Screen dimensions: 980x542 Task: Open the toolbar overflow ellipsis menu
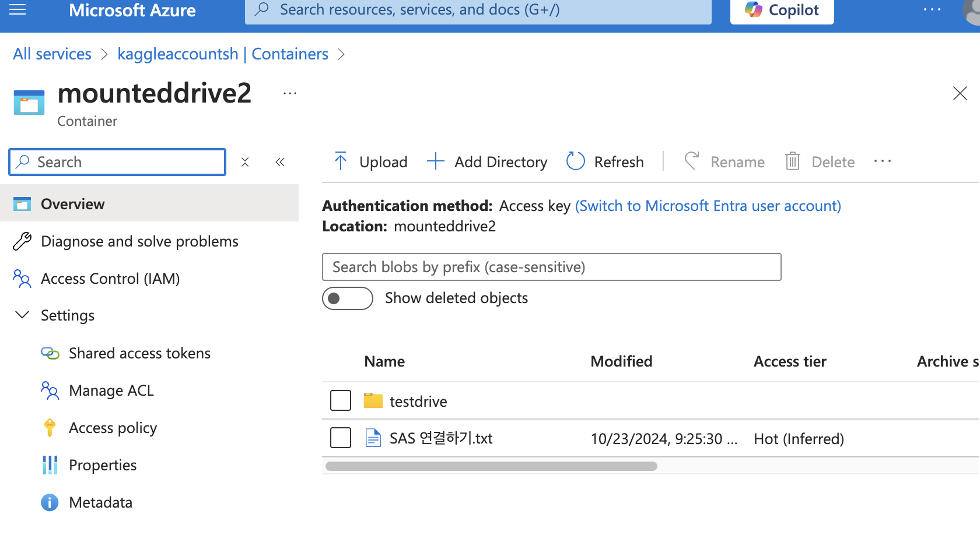[x=883, y=161]
